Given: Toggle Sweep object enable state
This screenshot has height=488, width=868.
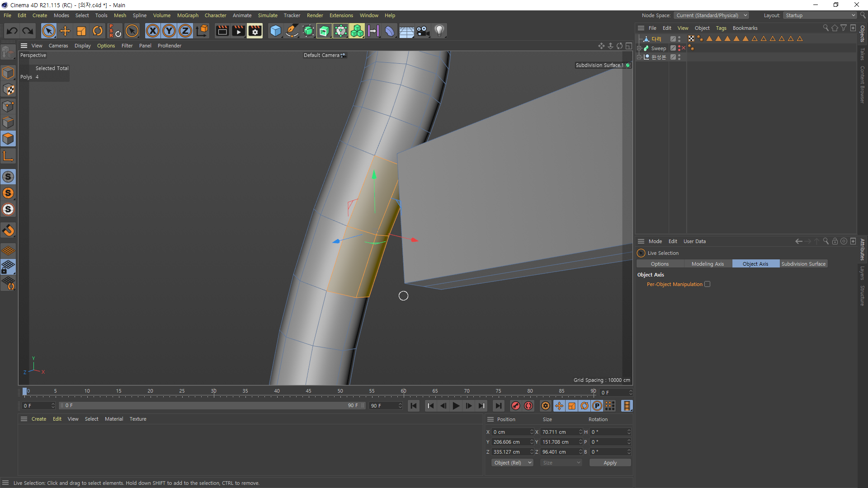Looking at the screenshot, I should tap(683, 48).
